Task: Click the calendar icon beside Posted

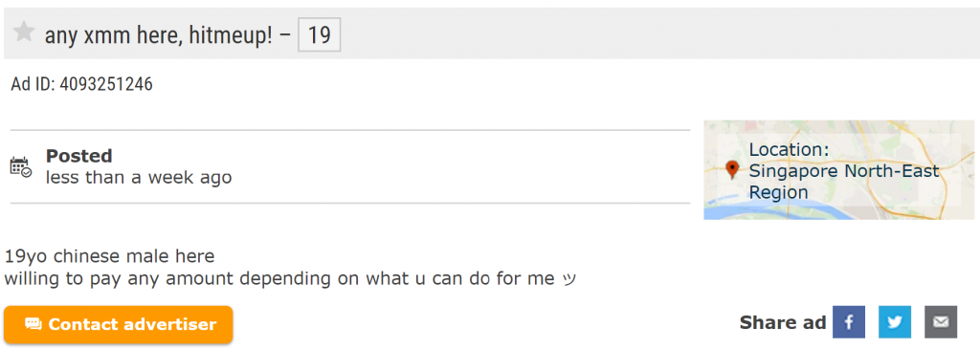Action: (21, 166)
